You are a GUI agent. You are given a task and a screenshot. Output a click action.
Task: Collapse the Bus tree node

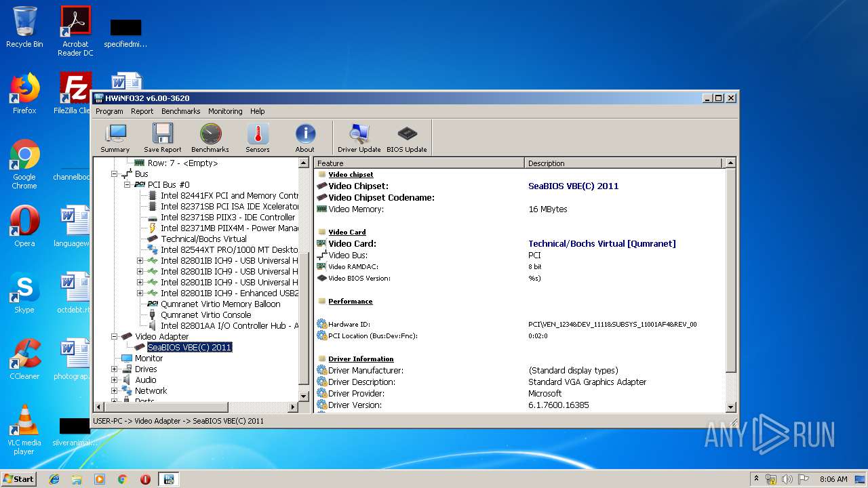click(115, 174)
